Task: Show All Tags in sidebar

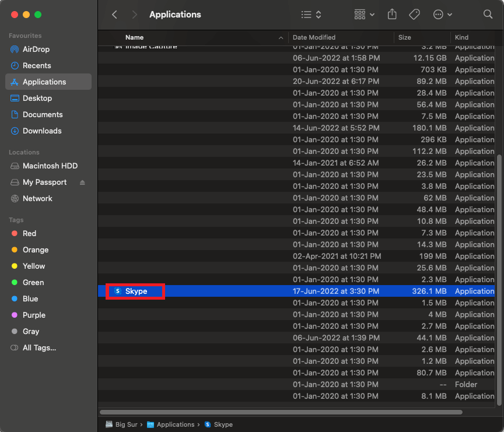Action: pos(39,347)
